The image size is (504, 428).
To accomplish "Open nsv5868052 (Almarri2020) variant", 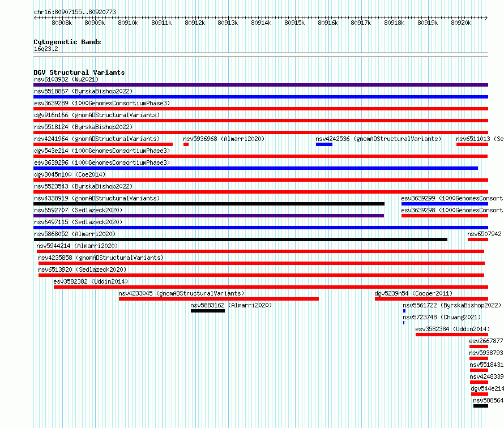I will pos(75,234).
